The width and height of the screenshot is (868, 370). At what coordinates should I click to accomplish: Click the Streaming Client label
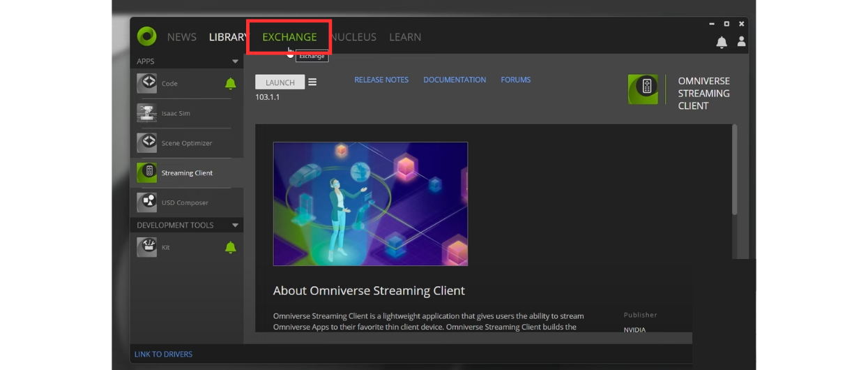tap(187, 173)
